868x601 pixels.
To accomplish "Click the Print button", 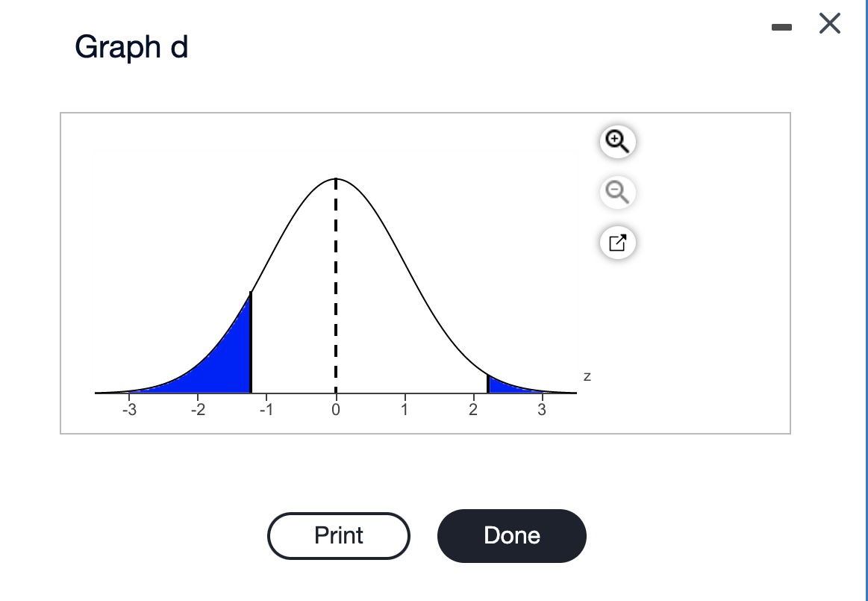I will click(x=338, y=535).
